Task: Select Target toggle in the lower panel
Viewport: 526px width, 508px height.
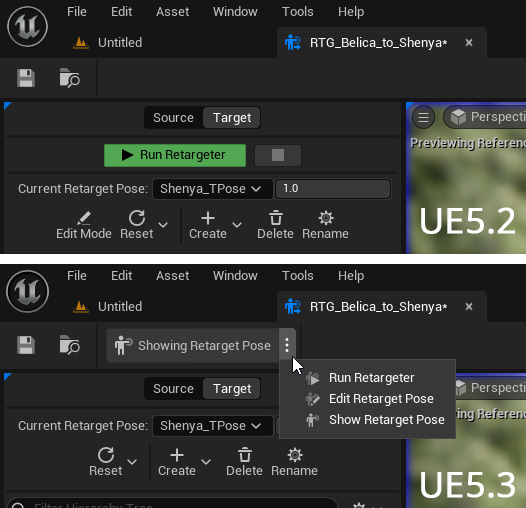Action: coord(232,389)
